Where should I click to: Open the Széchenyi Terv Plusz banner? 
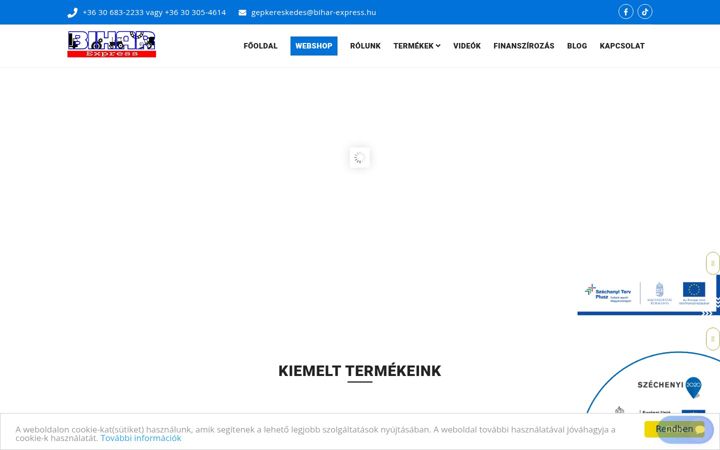click(646, 297)
